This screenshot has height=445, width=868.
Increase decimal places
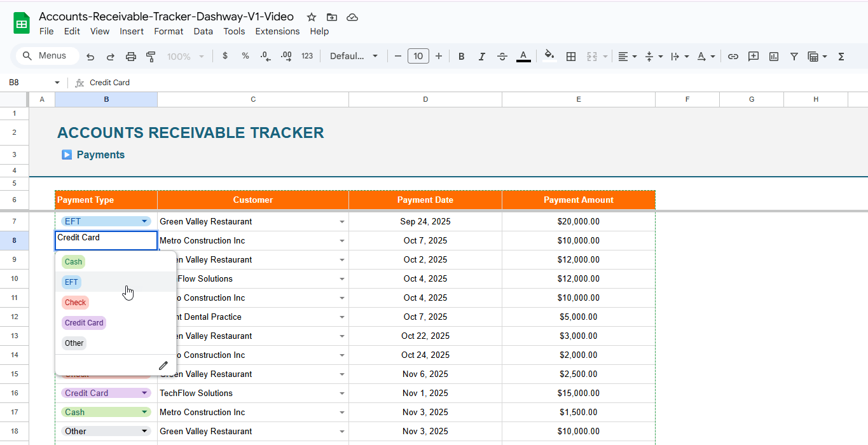click(286, 56)
